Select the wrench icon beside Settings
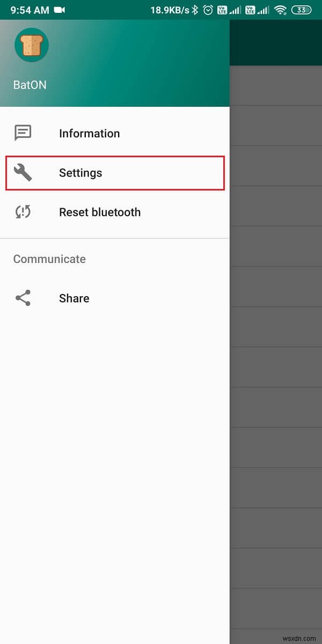Viewport: 322px width, 644px height. (23, 173)
